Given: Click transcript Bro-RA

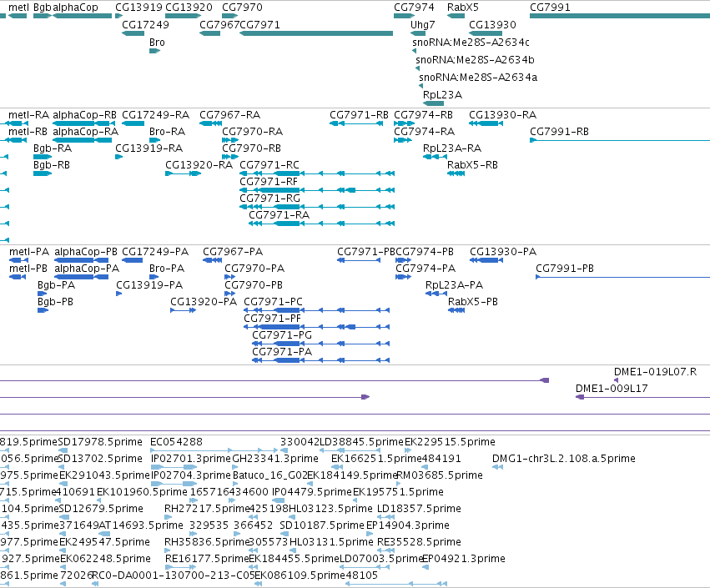Looking at the screenshot, I should [167, 132].
